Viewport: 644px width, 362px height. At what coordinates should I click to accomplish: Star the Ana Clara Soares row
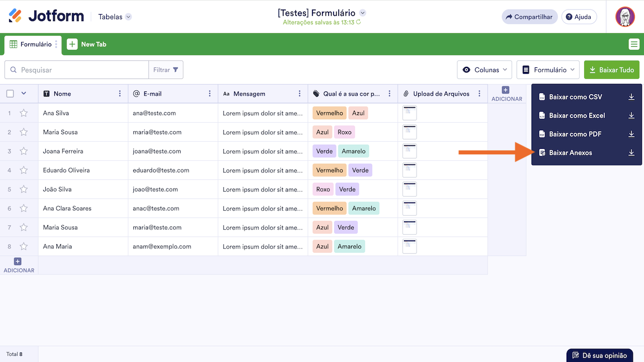[24, 208]
